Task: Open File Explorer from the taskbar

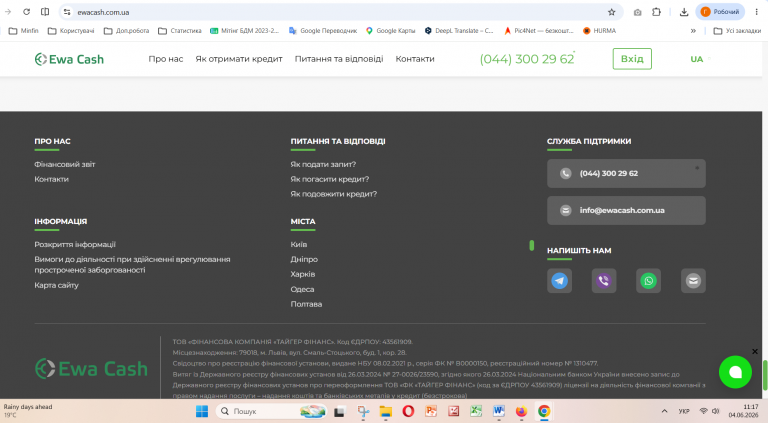Action: (385, 411)
